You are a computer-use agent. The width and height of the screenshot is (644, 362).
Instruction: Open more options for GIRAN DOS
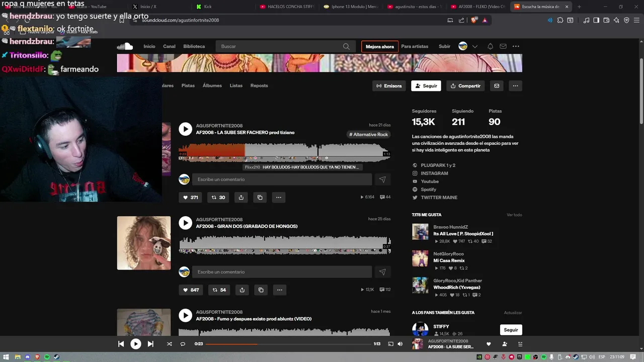tap(280, 290)
